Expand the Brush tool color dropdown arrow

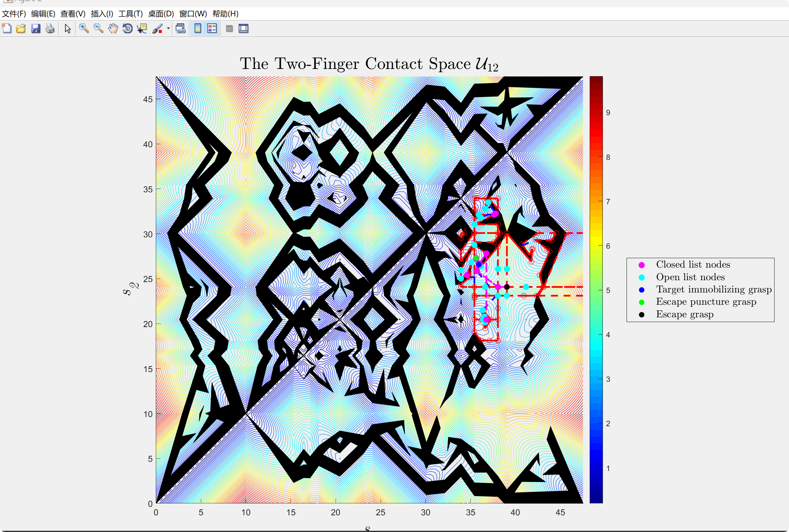(168, 29)
